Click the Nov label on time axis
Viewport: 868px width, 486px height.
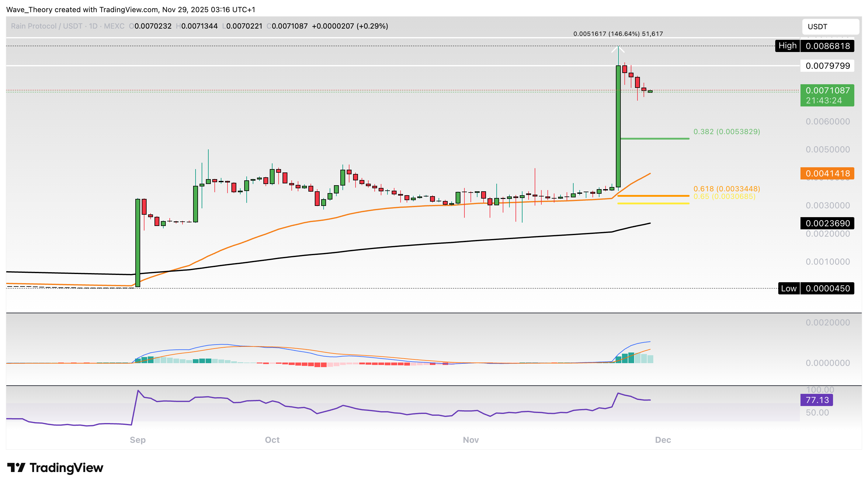tap(470, 440)
